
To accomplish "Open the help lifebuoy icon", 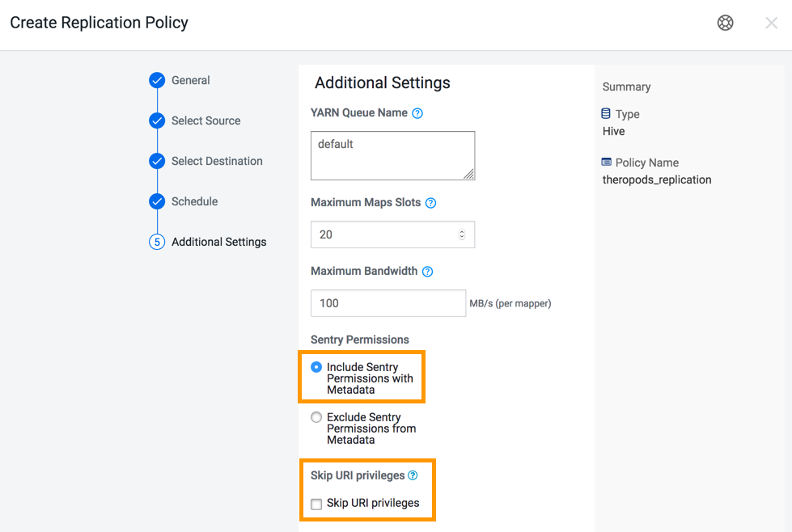I will click(726, 23).
